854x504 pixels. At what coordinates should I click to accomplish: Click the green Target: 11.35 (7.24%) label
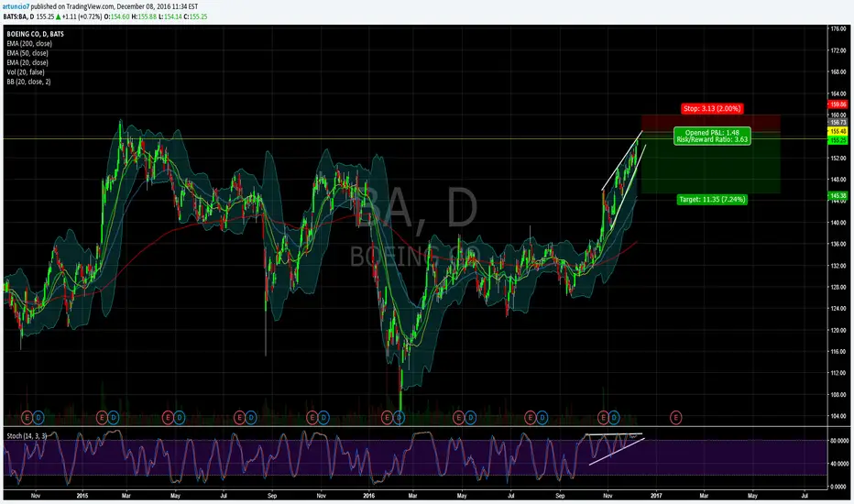[x=712, y=200]
